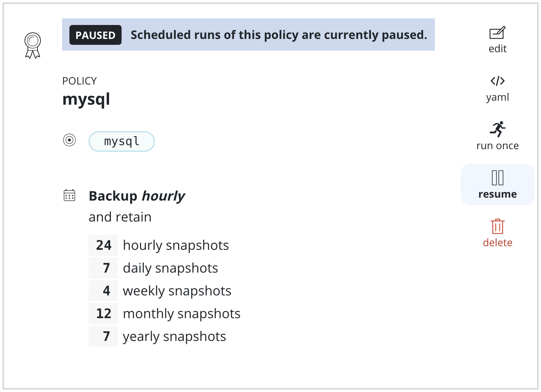Click the 24 hourly snapshots count

point(104,245)
